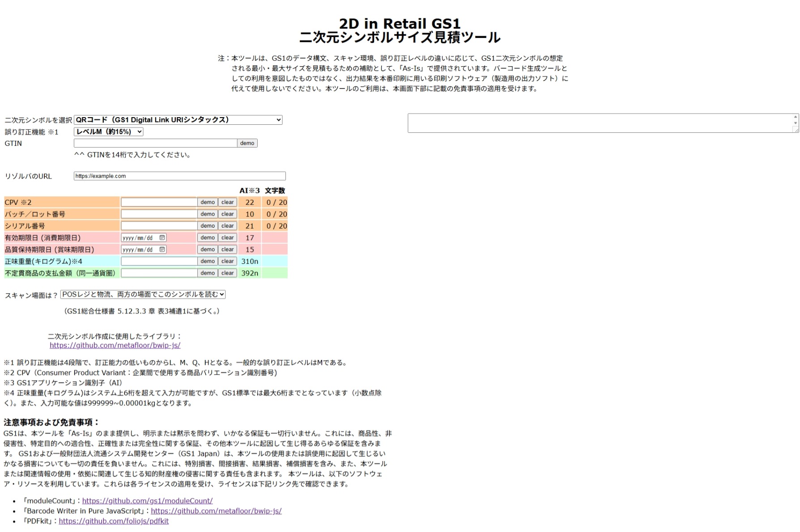
Task: Click the resize grip of the right text area
Action: point(795,131)
